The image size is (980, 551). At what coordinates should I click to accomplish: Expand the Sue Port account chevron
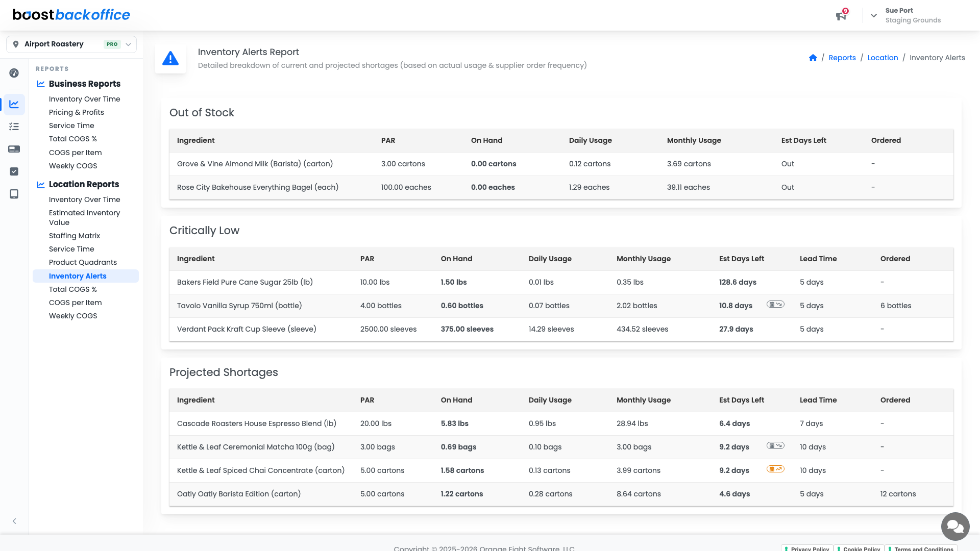click(x=874, y=15)
